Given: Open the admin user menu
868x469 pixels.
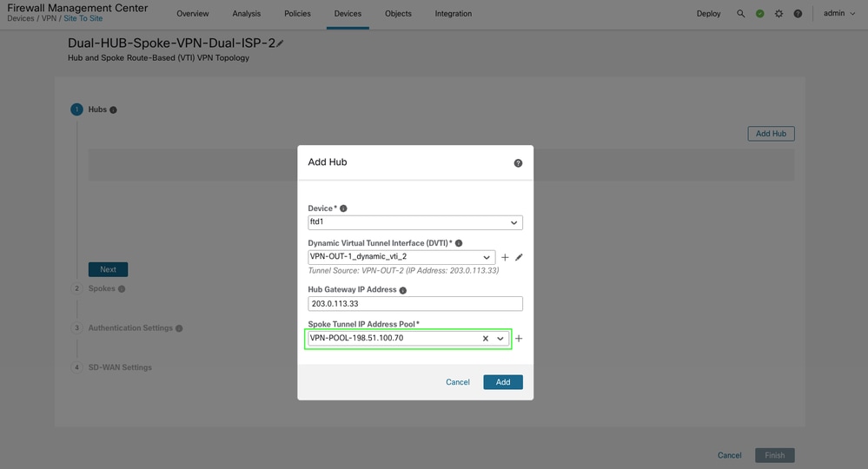Looking at the screenshot, I should pos(839,14).
